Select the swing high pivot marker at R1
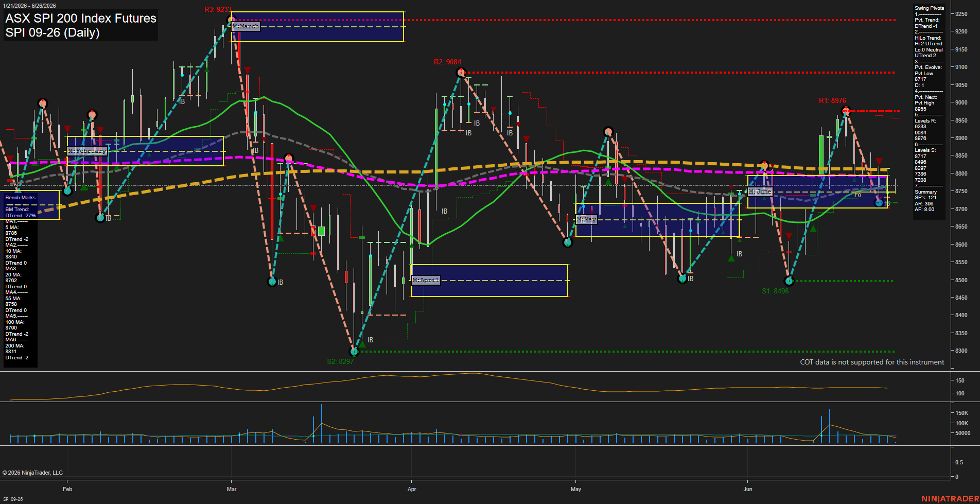The width and height of the screenshot is (980, 504). coord(846,111)
